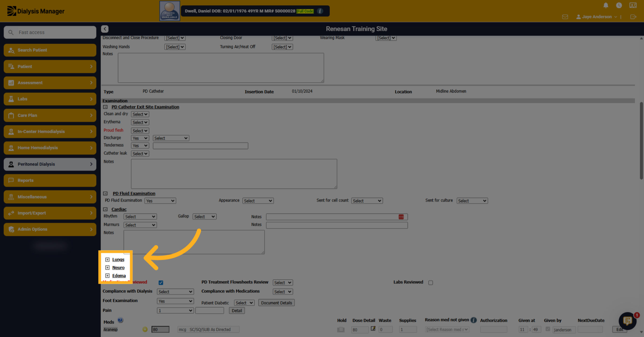Open Peritoneal Dialysis menu in the sidebar

coord(50,164)
